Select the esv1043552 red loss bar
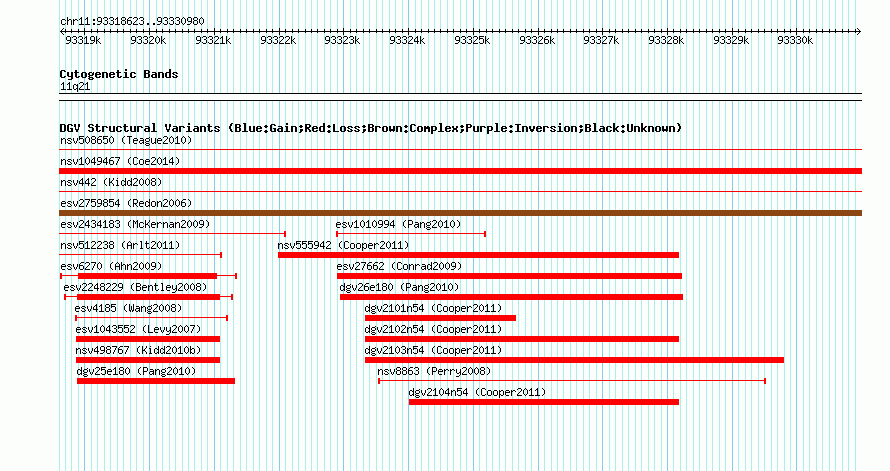The image size is (890, 471). tap(148, 339)
